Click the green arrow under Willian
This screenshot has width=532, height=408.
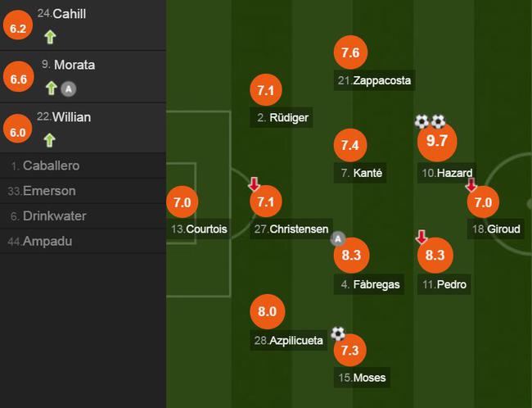(x=50, y=140)
